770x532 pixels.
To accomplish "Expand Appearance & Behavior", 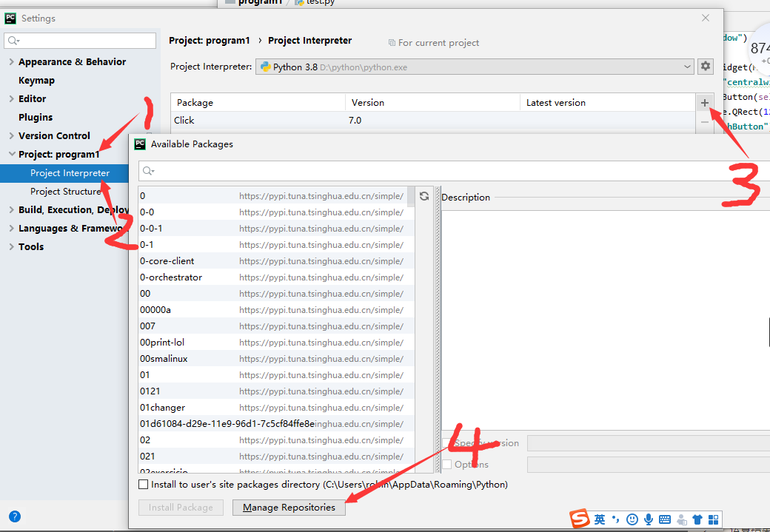I will 11,62.
